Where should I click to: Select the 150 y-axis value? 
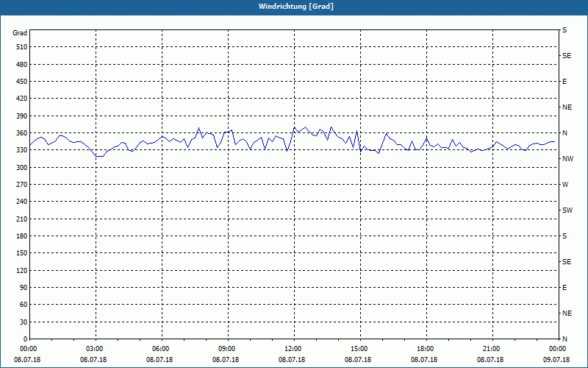pos(22,253)
